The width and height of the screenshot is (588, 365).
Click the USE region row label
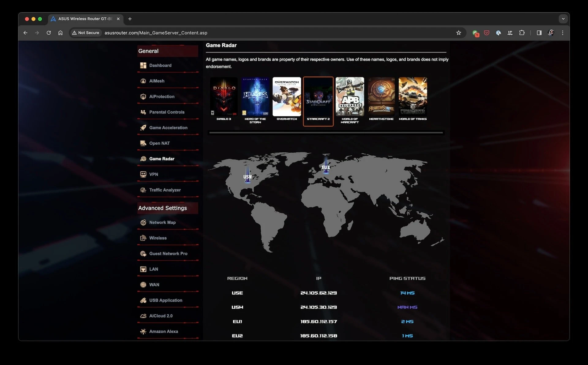click(237, 293)
